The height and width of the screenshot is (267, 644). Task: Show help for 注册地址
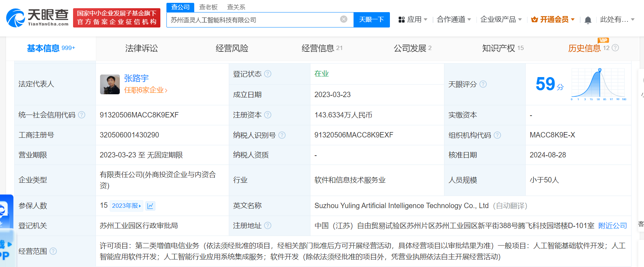pyautogui.click(x=268, y=226)
